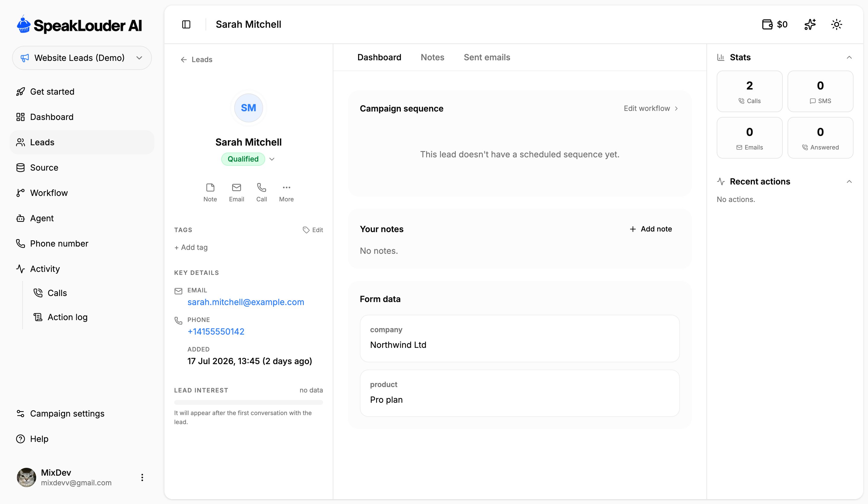Click 'No actions.' text
Screen dimensions: 868x504
pos(736,200)
